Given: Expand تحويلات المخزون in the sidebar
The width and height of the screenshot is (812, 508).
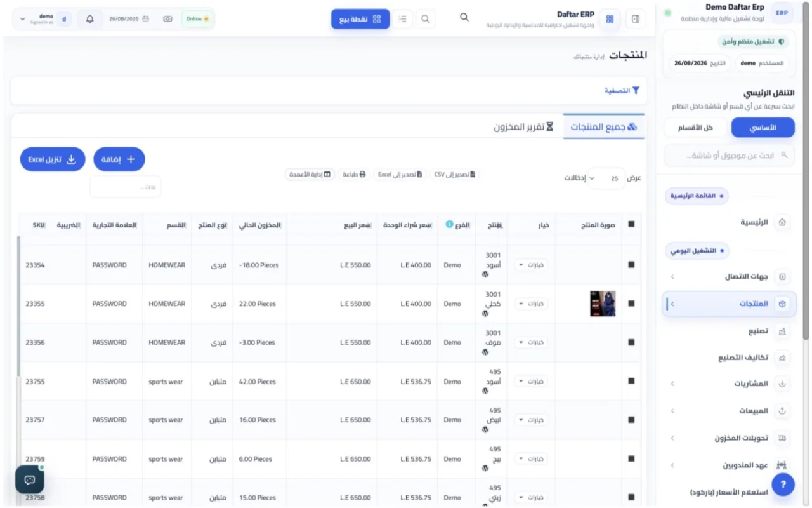Looking at the screenshot, I should coord(729,438).
